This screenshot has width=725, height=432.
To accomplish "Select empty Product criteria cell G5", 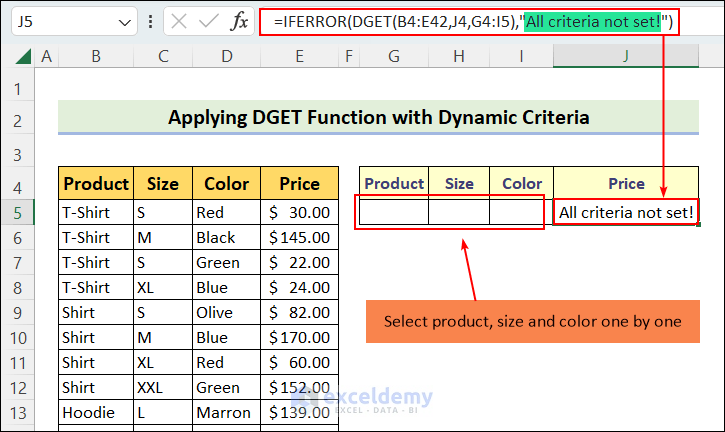I will (x=394, y=212).
